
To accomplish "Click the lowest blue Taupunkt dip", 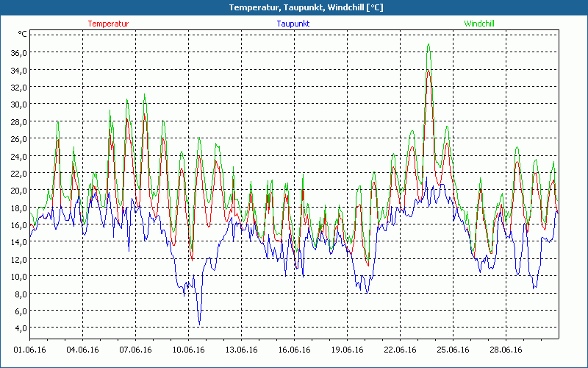I will click(199, 324).
